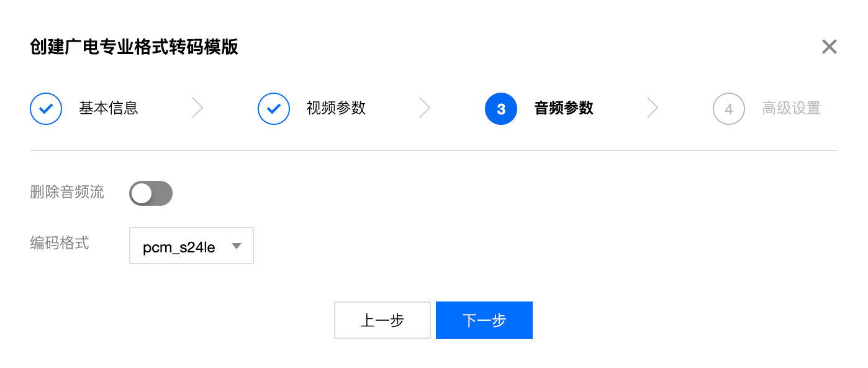Click the triangle arrow in the pcm_s24le box
This screenshot has height=368, width=868.
pos(236,246)
